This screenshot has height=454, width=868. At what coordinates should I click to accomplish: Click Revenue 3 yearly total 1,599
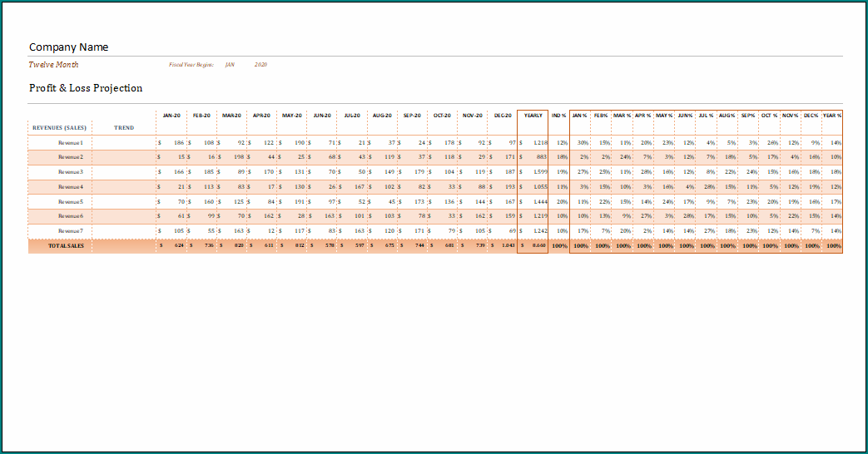(540, 172)
